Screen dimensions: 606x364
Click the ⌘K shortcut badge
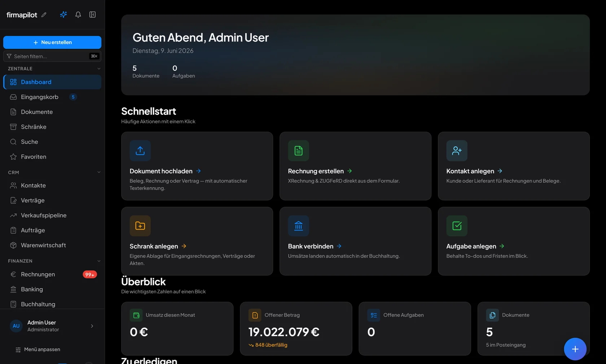point(94,56)
